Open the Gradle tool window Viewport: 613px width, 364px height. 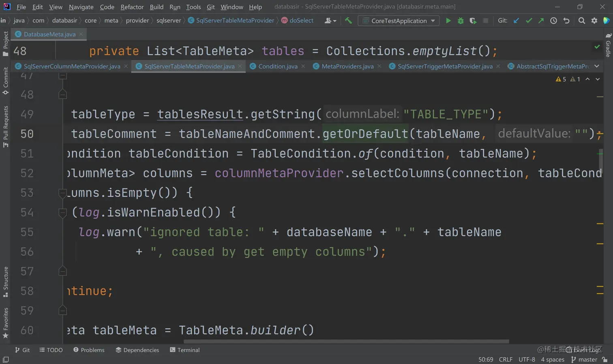pyautogui.click(x=608, y=45)
